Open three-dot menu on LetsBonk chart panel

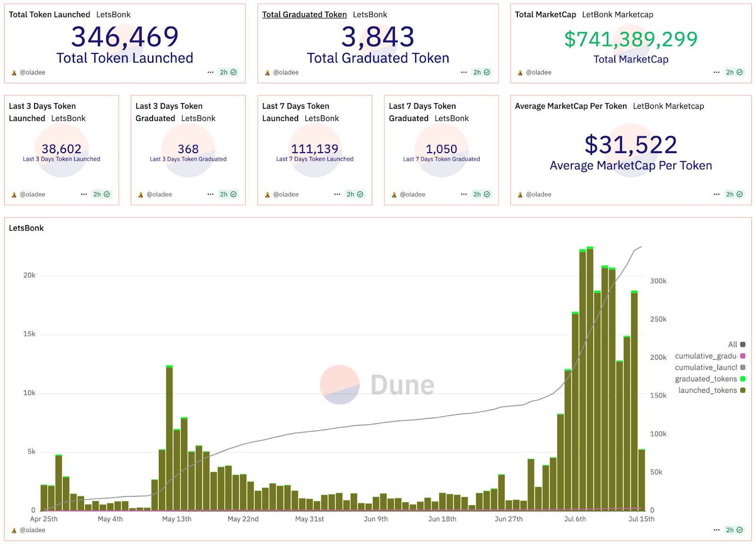pyautogui.click(x=717, y=530)
